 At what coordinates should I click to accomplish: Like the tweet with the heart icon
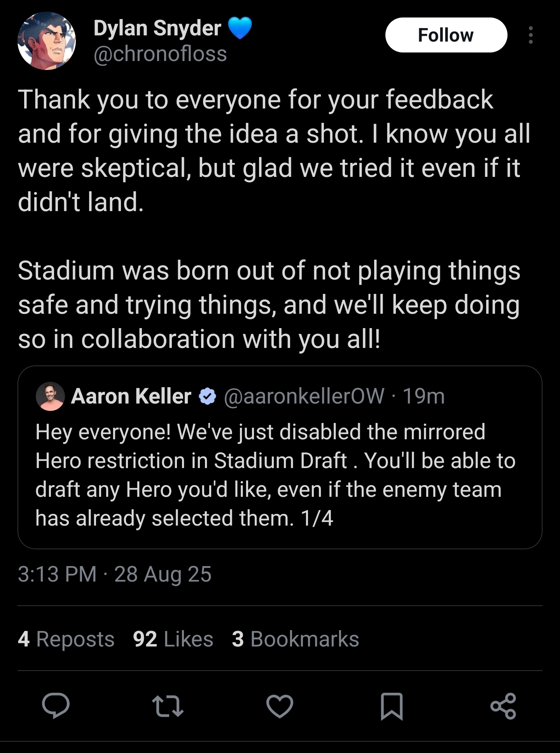click(x=280, y=706)
